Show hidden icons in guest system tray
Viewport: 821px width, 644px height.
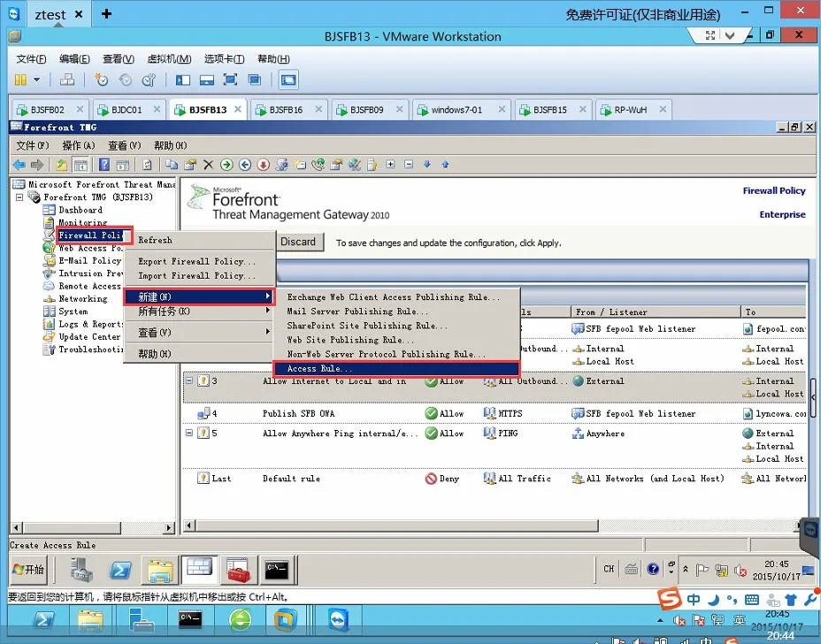click(x=686, y=569)
